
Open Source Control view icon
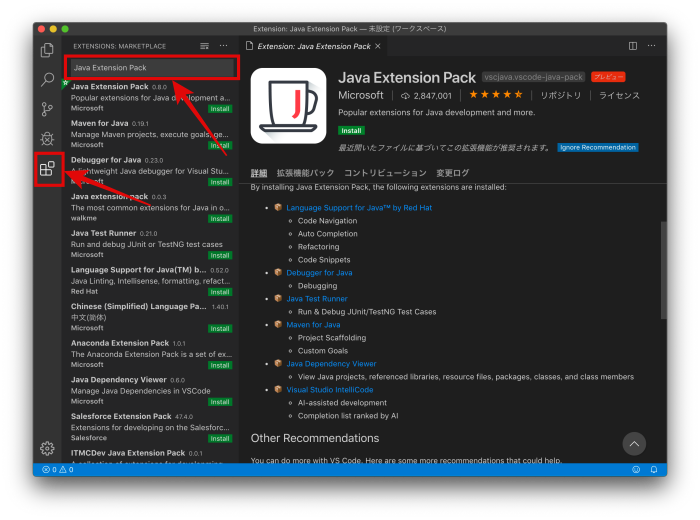pyautogui.click(x=47, y=109)
